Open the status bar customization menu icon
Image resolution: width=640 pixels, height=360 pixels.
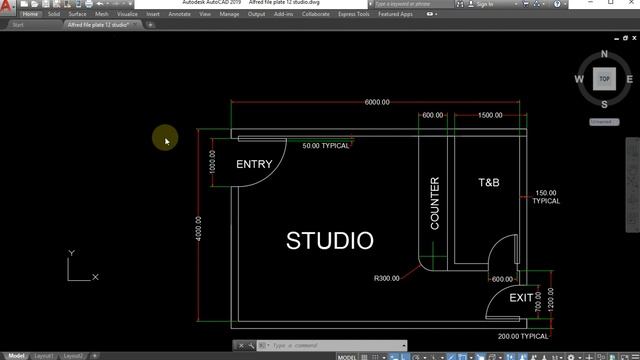point(635,357)
